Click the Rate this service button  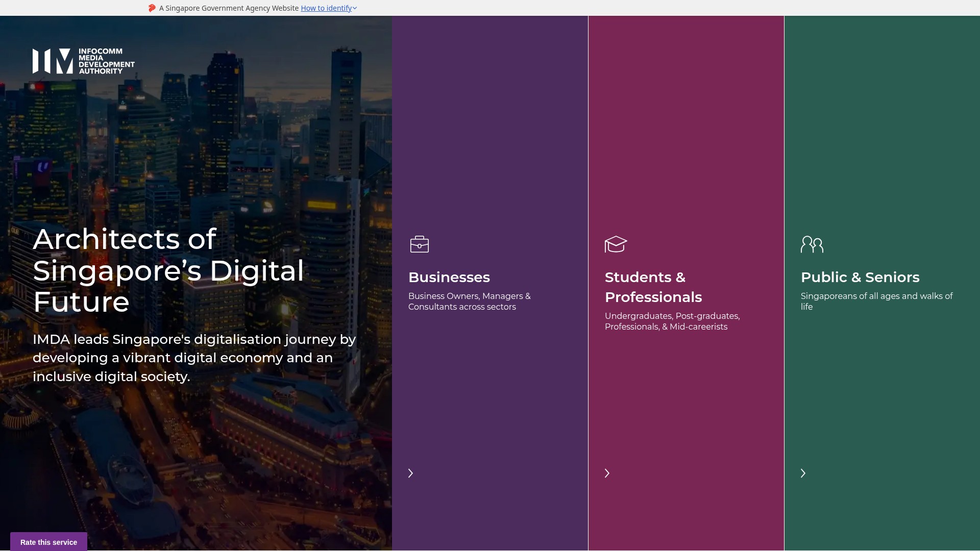coord(48,542)
